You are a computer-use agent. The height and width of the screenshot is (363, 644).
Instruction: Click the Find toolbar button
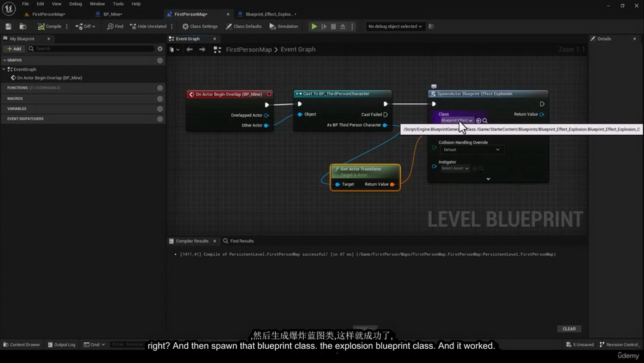(x=115, y=26)
